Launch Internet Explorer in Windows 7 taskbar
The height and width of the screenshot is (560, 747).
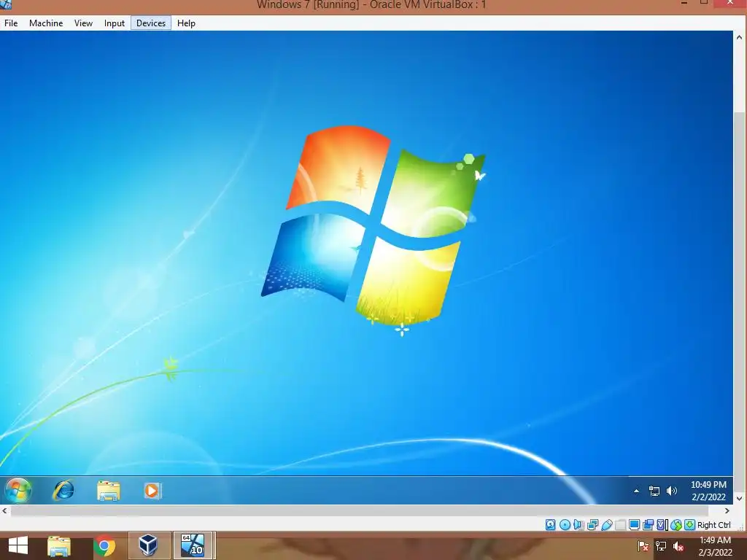click(x=63, y=490)
